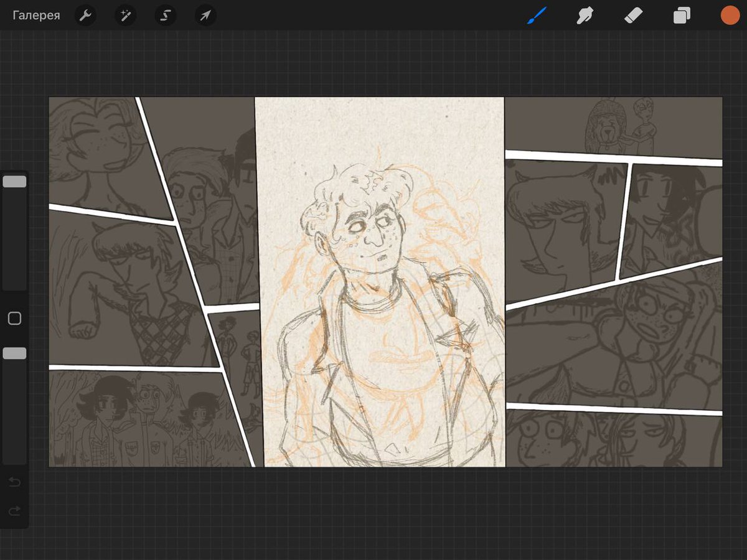Screen dimensions: 747x560
Task: Open the Layers panel
Action: click(x=682, y=16)
